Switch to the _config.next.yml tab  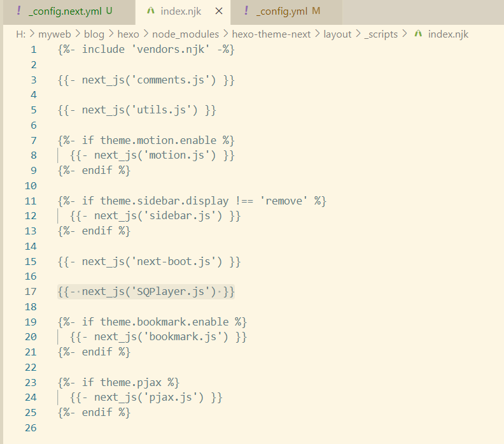point(69,12)
